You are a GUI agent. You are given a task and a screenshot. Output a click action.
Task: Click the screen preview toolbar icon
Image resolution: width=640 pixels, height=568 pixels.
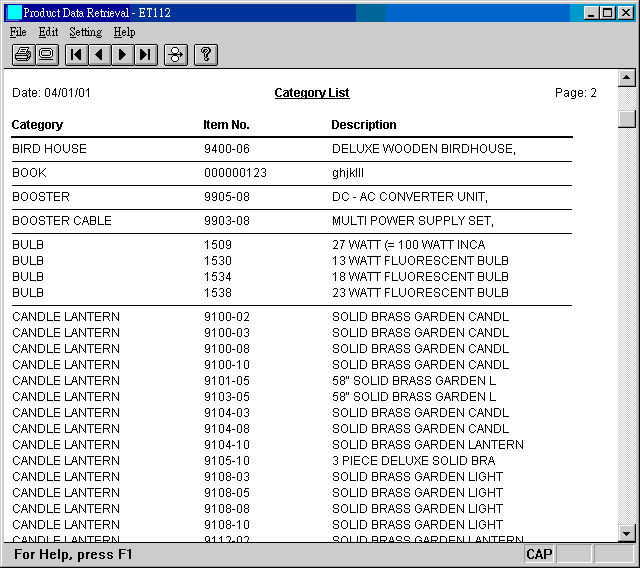coord(46,54)
